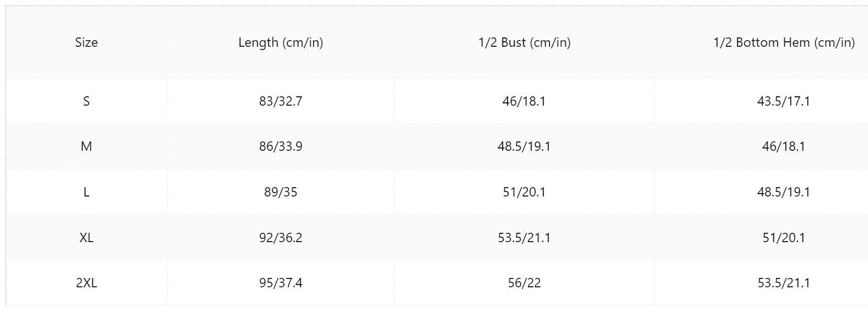This screenshot has width=868, height=317.
Task: Click the 86/33.9 length value
Action: coord(280,146)
